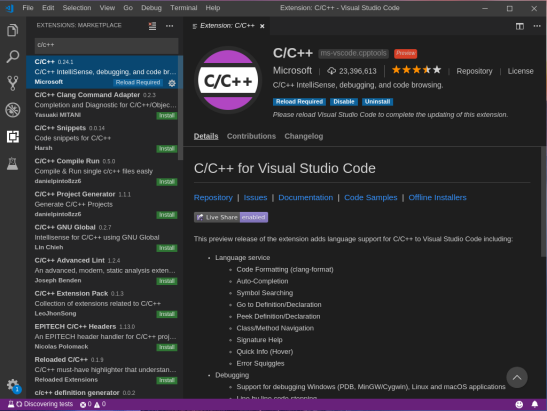Click the extension details page scrollbar
Image resolution: width=547 pixels, height=411 pixels.
pyautogui.click(x=544, y=201)
